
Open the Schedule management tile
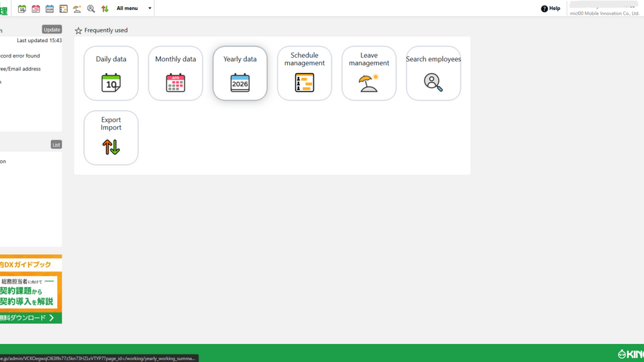tap(304, 74)
